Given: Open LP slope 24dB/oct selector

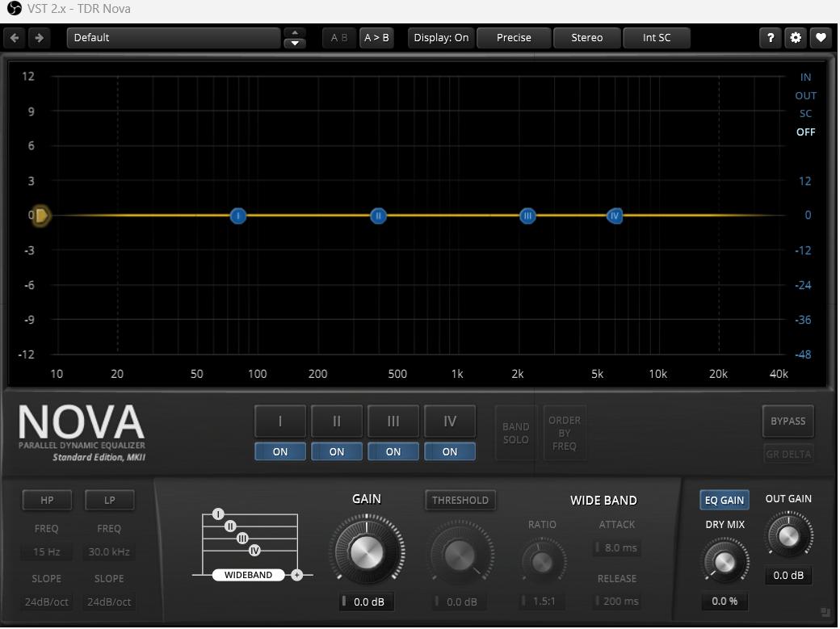Looking at the screenshot, I should pyautogui.click(x=109, y=602).
